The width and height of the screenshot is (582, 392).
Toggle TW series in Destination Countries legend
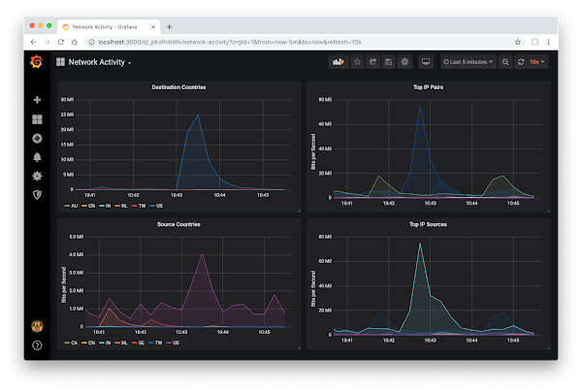(x=139, y=206)
